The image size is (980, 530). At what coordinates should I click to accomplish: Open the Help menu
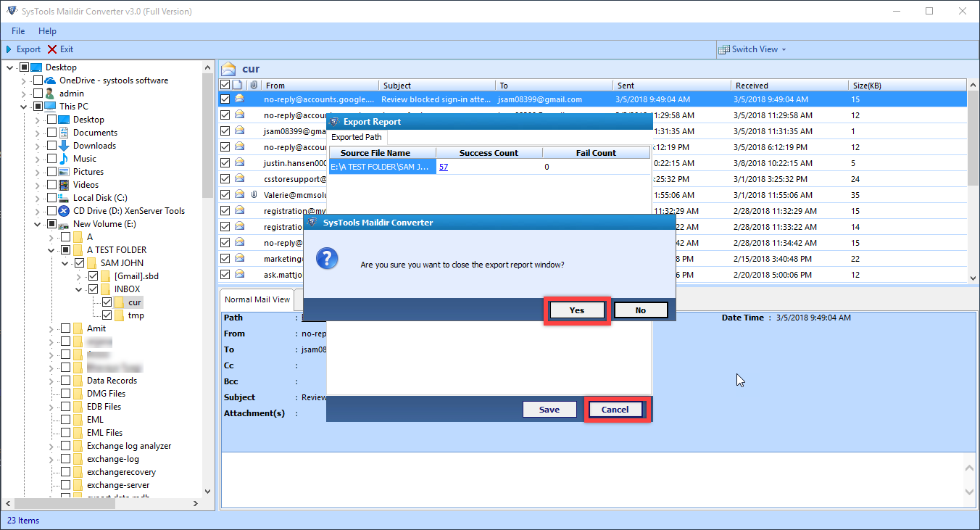click(x=47, y=31)
